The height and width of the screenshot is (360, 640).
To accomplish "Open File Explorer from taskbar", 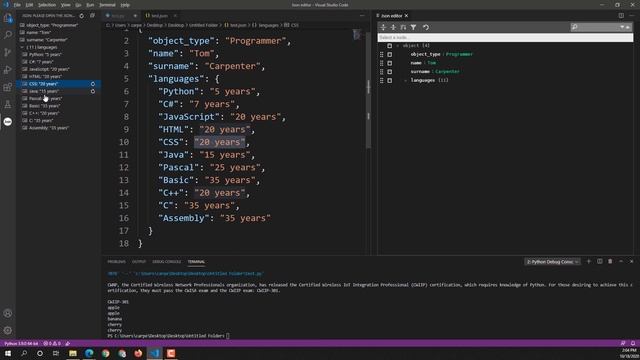I will [x=73, y=353].
